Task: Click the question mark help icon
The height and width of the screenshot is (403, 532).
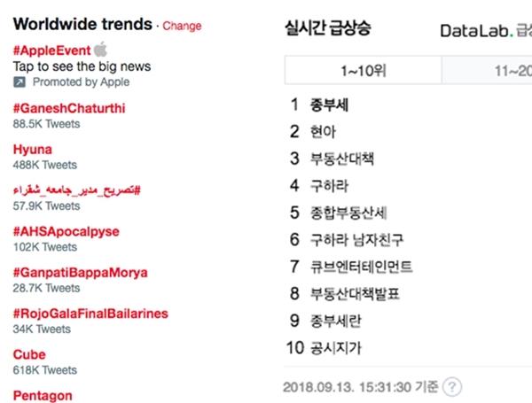Action: click(x=453, y=387)
